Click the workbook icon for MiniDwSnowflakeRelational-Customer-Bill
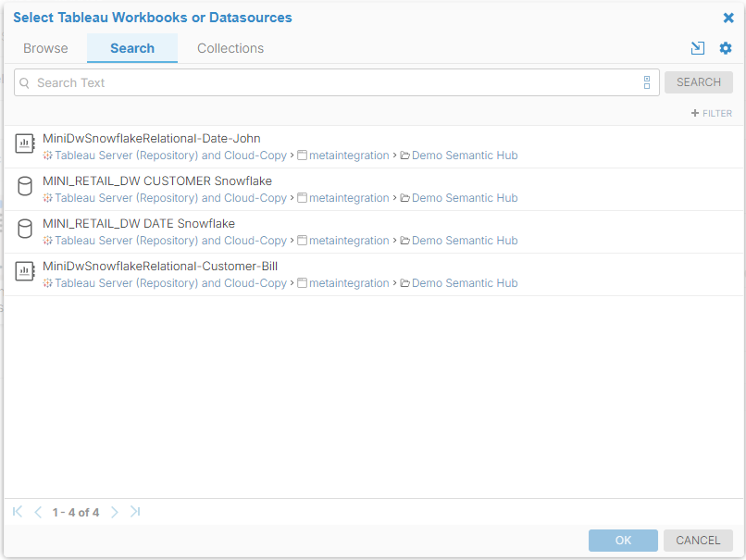 point(25,272)
